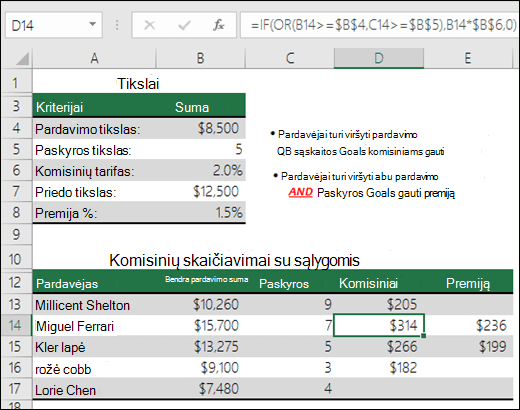Screen dimensions: 520x410
Task: Select row 14 header
Action: (16, 325)
